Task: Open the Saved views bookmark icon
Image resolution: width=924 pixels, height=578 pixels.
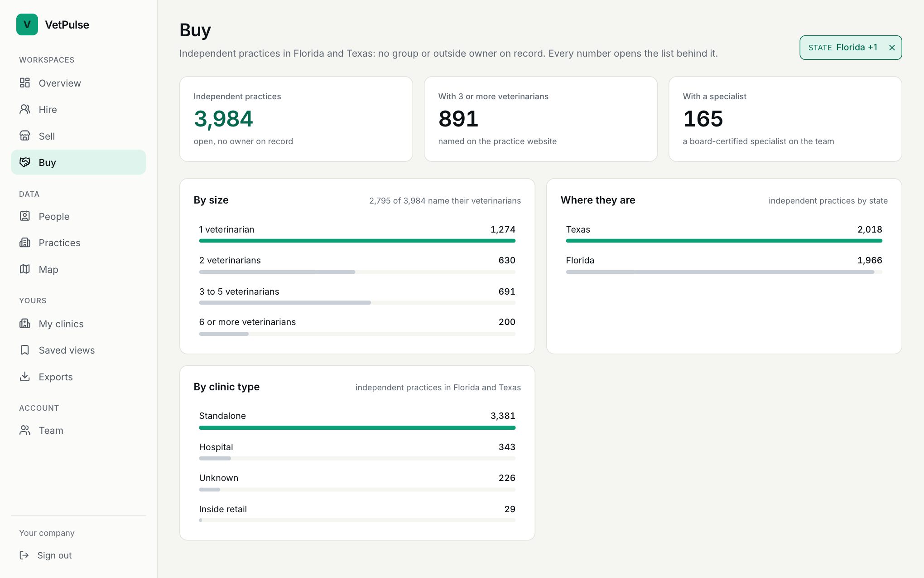Action: pyautogui.click(x=25, y=350)
